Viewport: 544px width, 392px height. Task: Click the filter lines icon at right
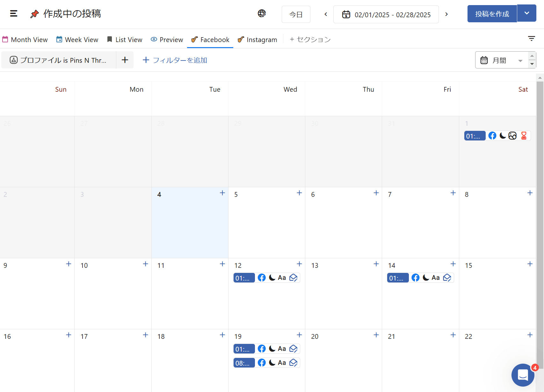(x=531, y=39)
